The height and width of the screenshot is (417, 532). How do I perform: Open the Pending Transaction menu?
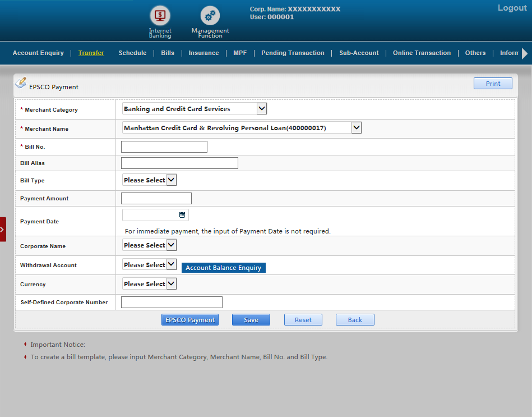(293, 53)
